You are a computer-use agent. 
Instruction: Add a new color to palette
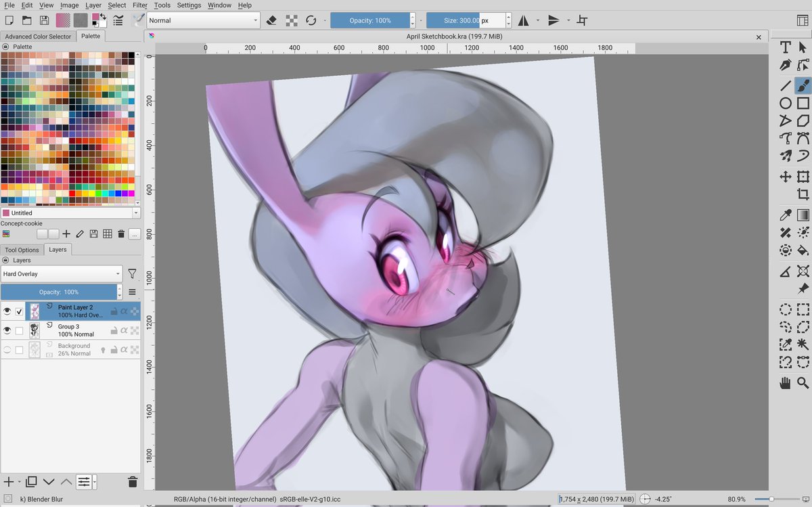(x=66, y=234)
